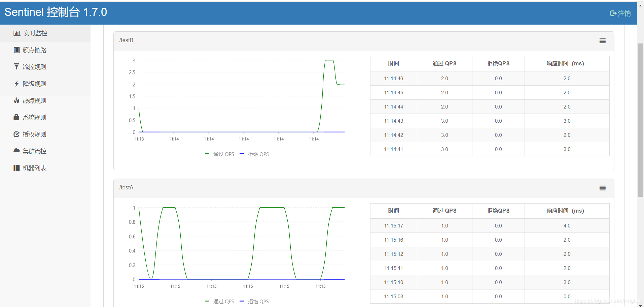Click the 4.0 response time value
Screen dimensions: 644x307
point(567,226)
